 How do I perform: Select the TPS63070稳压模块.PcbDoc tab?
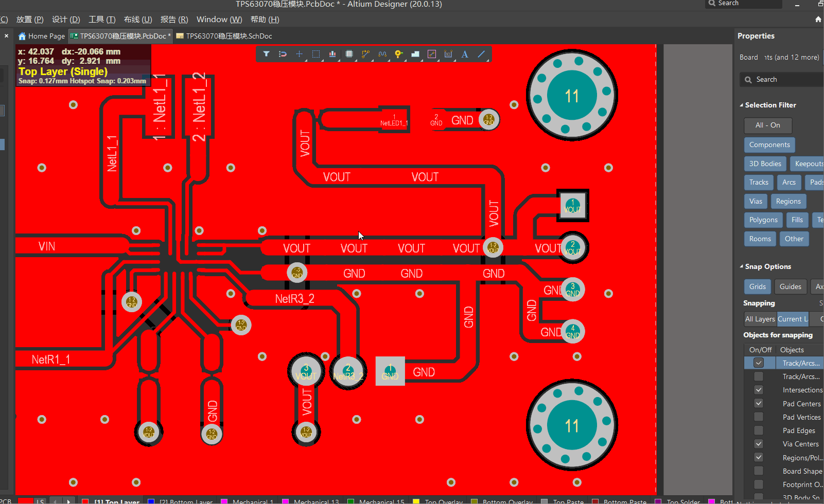tap(120, 36)
